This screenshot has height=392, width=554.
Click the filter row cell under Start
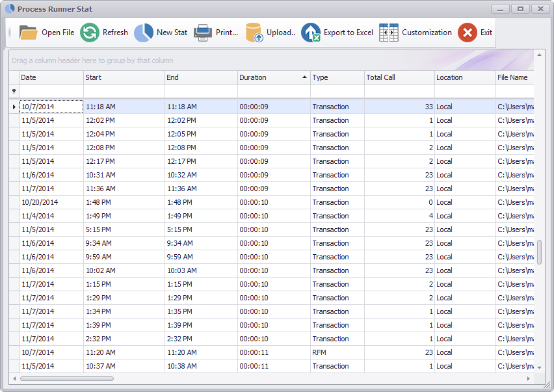click(124, 92)
